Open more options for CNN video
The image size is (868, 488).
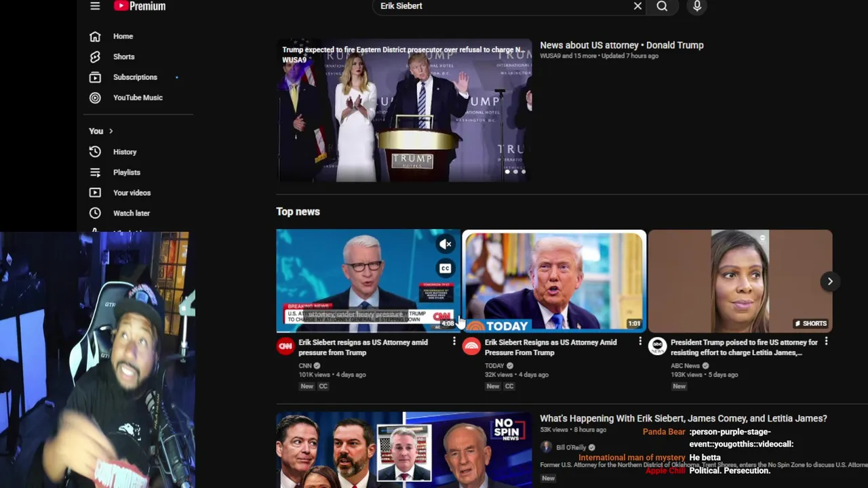click(x=454, y=342)
